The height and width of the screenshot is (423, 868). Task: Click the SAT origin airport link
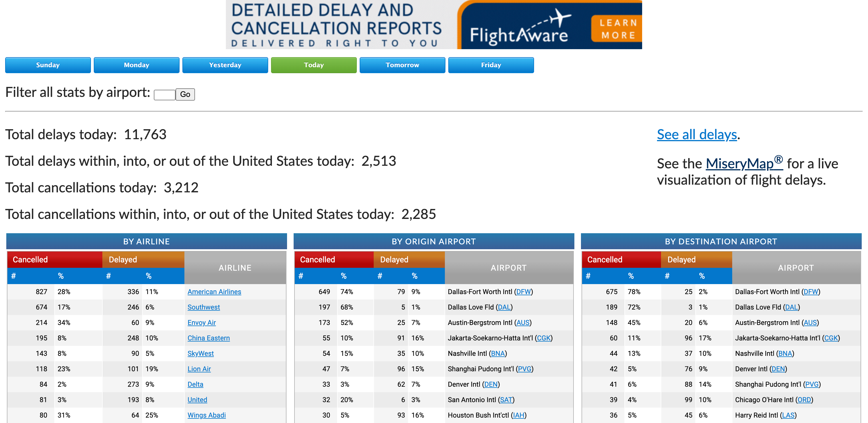[506, 400]
